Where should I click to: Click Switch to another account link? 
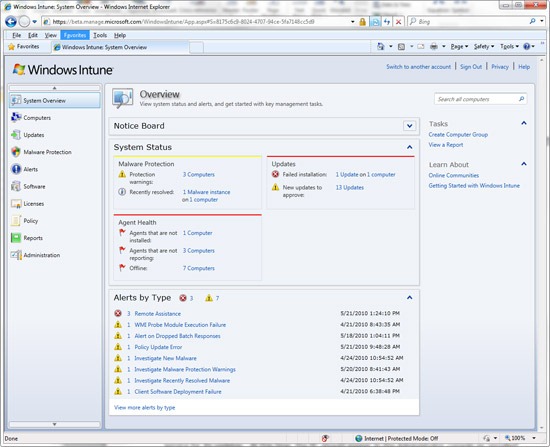coord(418,67)
